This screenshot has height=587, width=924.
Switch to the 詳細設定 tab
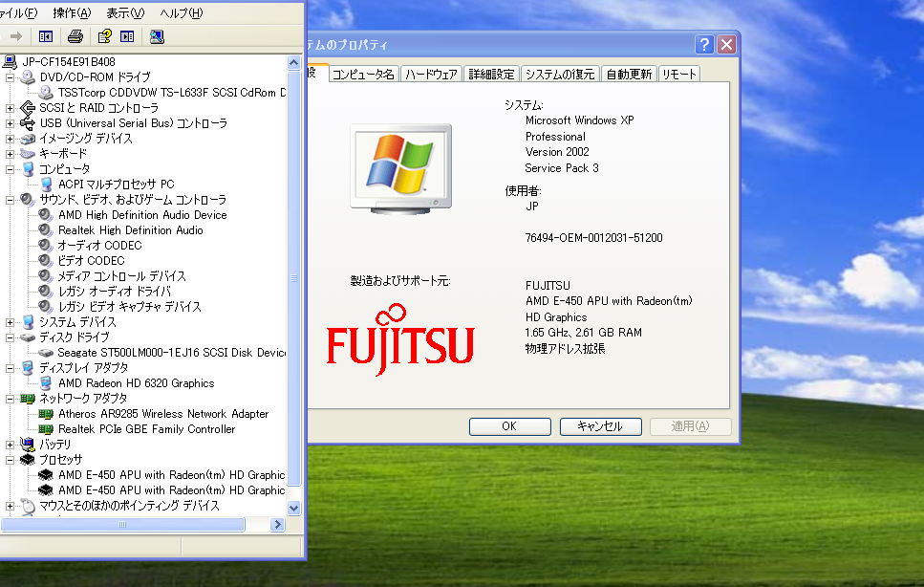491,74
